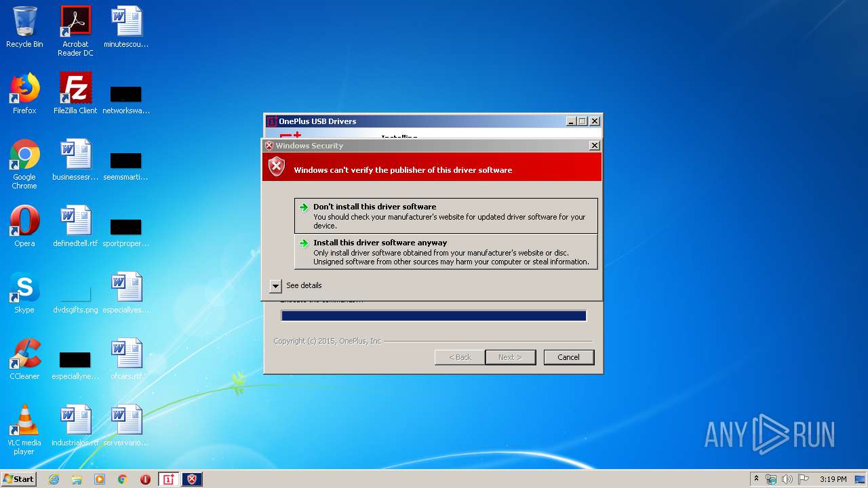This screenshot has height=488, width=868.
Task: Launch Firefox from the desktop
Action: pyautogui.click(x=24, y=94)
